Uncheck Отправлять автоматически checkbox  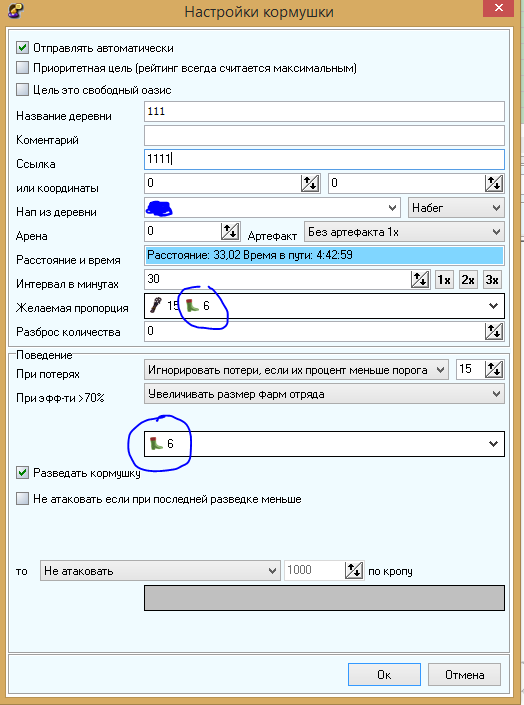(22, 48)
